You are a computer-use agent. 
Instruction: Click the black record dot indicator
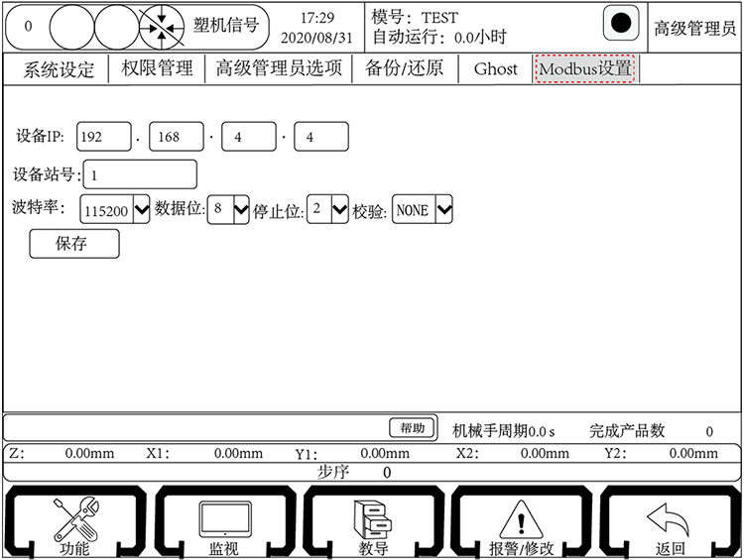(x=620, y=24)
